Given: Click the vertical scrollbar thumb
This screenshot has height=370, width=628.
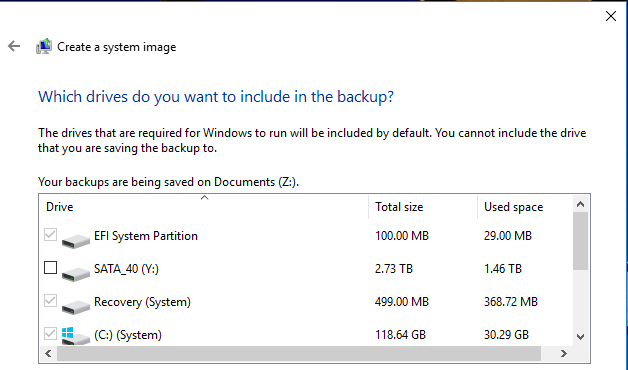Looking at the screenshot, I should pos(580,241).
